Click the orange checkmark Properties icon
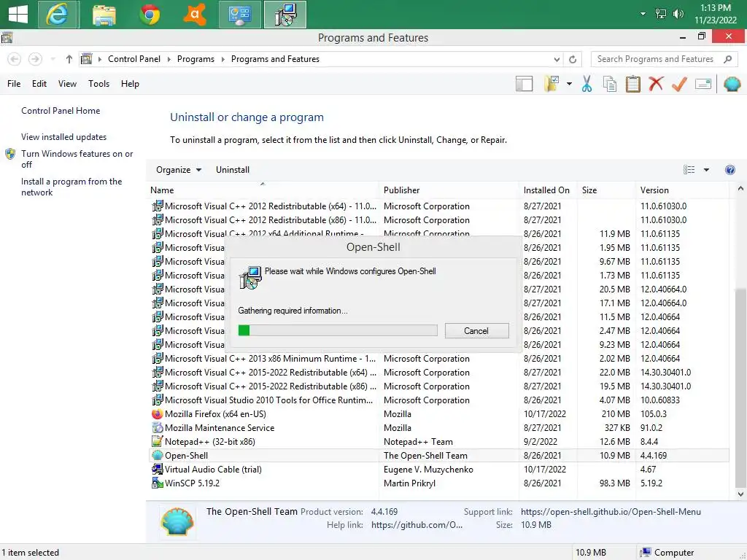 pyautogui.click(x=679, y=84)
